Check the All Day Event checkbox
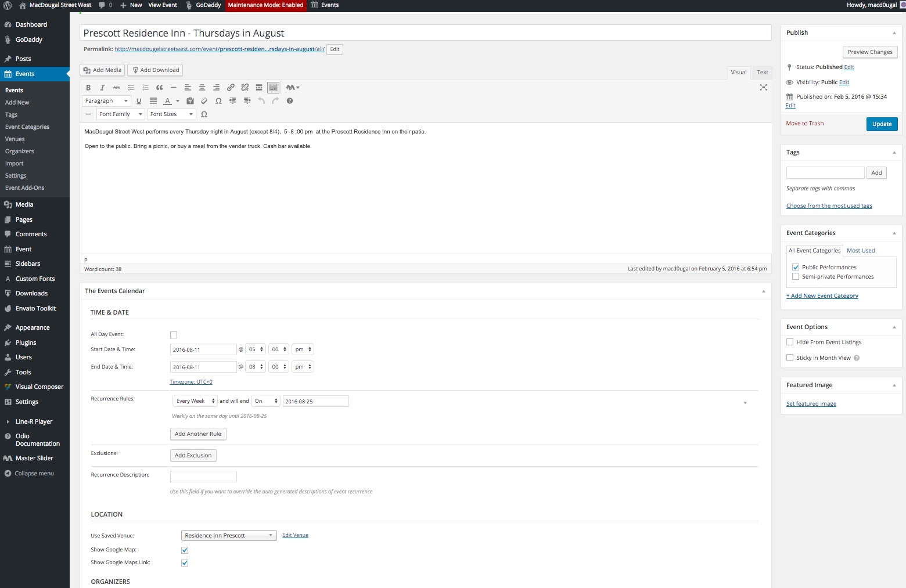 pyautogui.click(x=174, y=334)
